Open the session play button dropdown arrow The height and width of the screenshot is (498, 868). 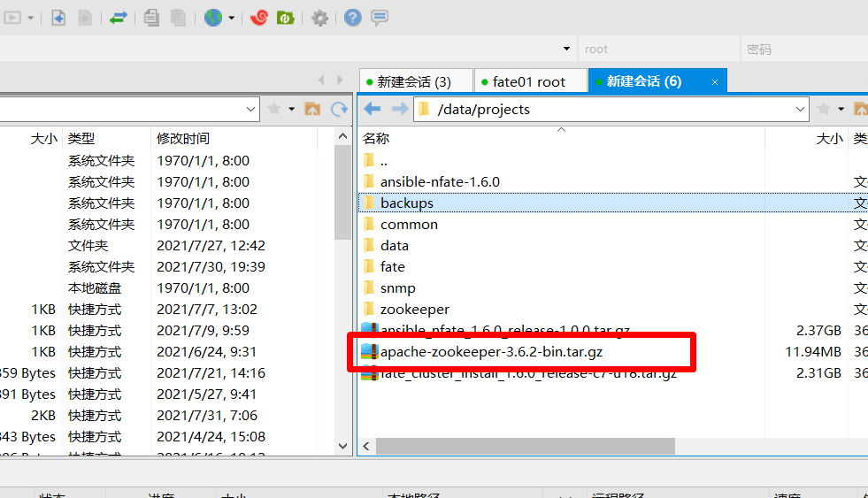click(x=30, y=19)
